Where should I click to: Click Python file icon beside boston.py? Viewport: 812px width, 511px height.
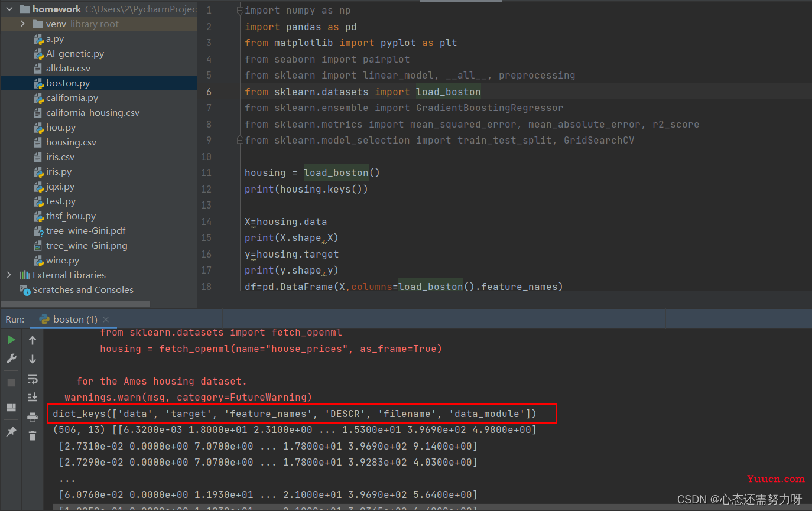coord(38,83)
